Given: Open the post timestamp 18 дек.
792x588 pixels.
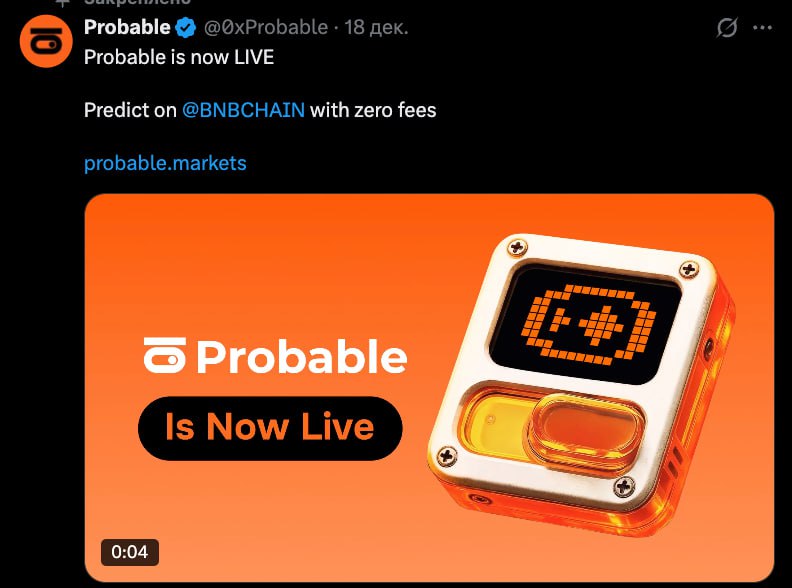Looking at the screenshot, I should point(376,27).
